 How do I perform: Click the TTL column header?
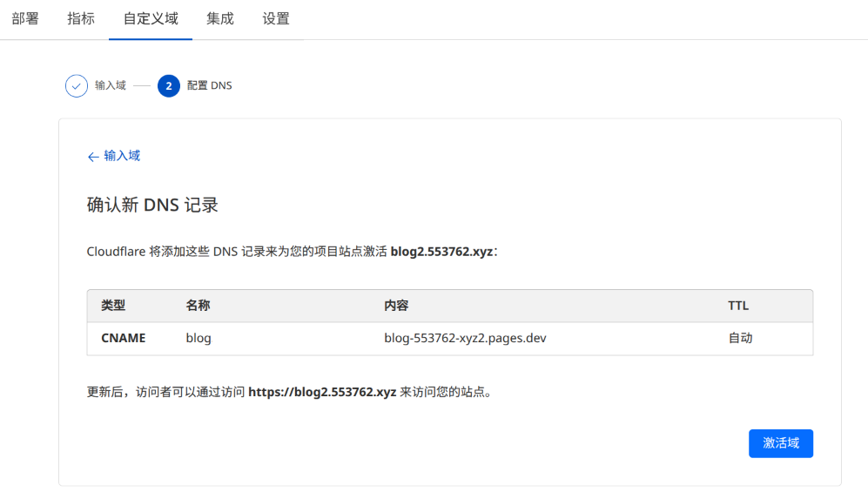[x=738, y=306]
